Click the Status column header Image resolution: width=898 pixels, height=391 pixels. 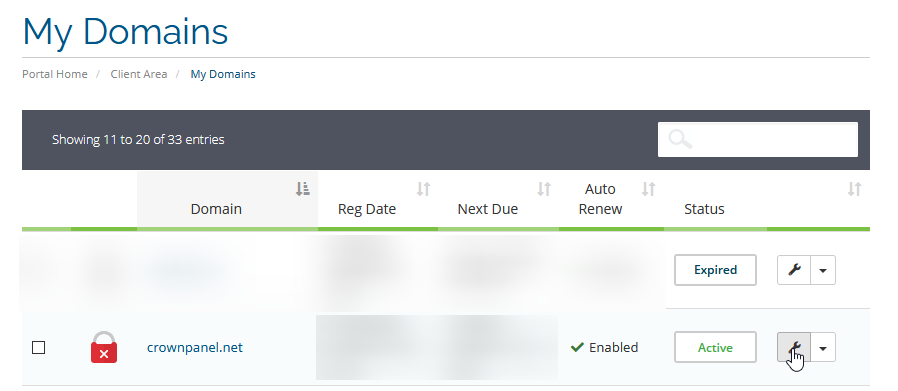point(704,209)
